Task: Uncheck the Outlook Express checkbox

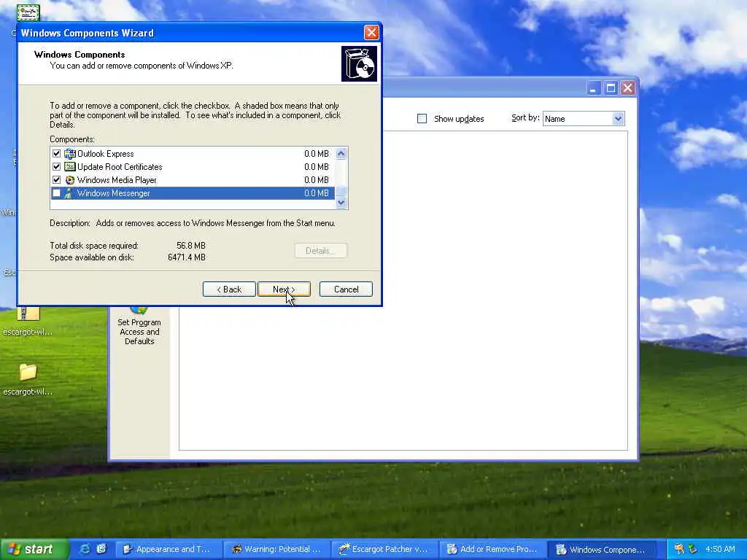Action: tap(57, 154)
